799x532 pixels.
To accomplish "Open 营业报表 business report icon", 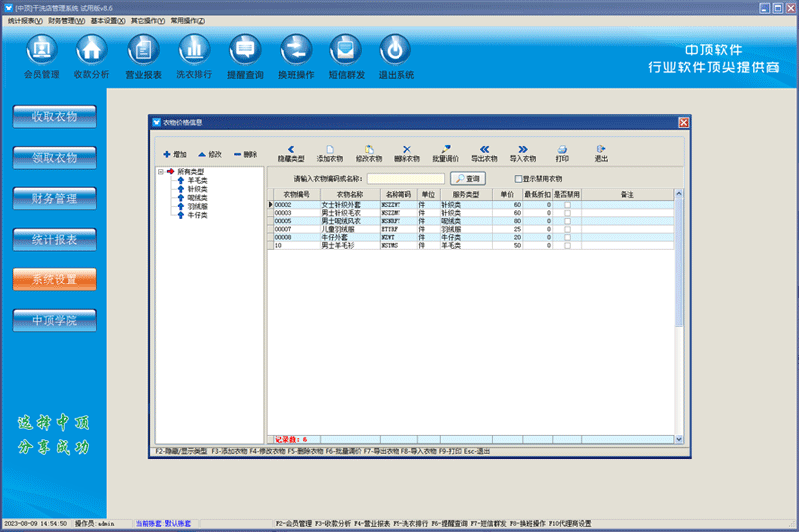I will tap(143, 50).
